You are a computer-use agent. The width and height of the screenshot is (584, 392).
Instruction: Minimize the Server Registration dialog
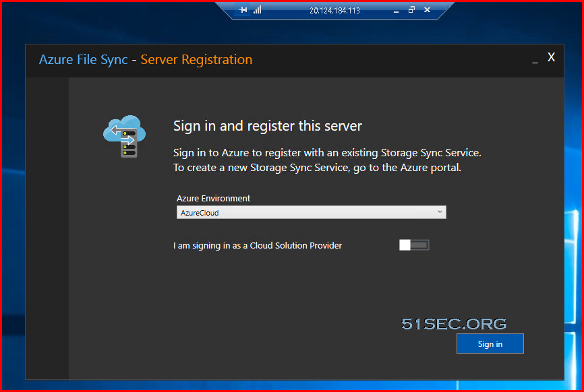point(535,59)
